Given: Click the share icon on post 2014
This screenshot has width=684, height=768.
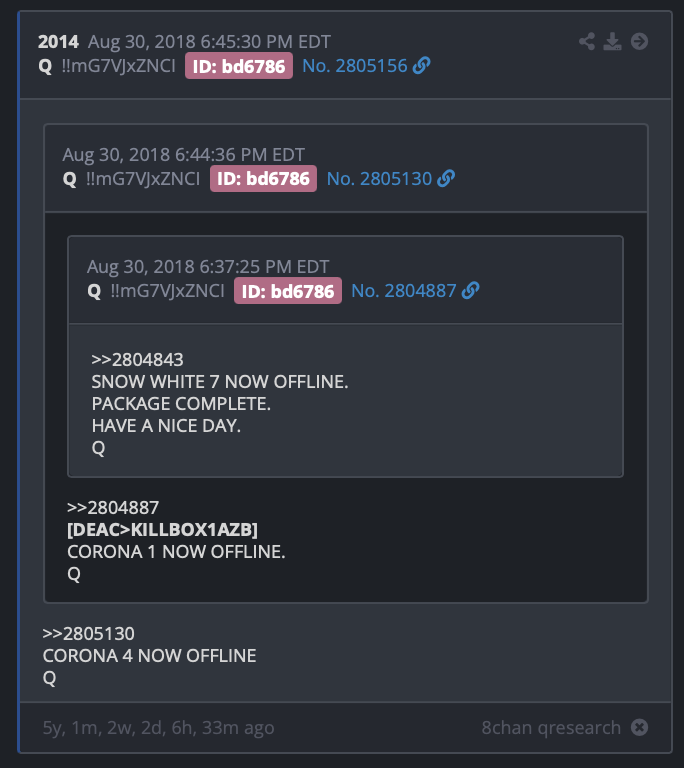Looking at the screenshot, I should coord(586,42).
